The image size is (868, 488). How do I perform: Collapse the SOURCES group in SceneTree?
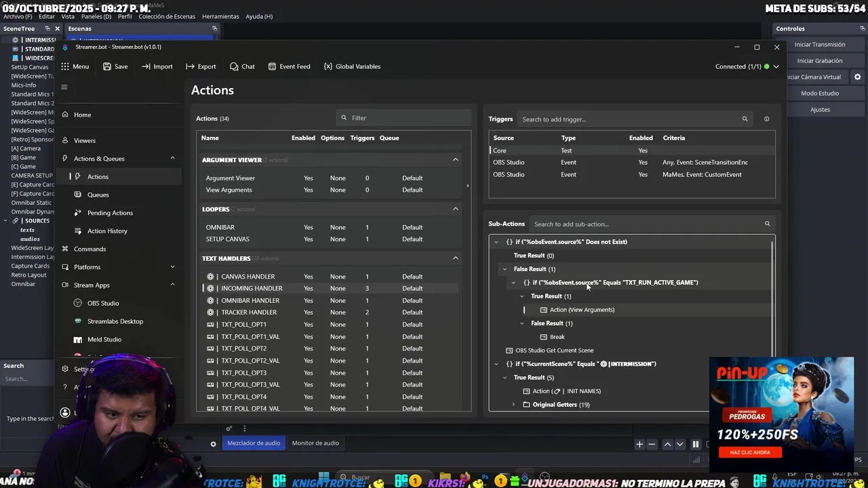[6, 221]
